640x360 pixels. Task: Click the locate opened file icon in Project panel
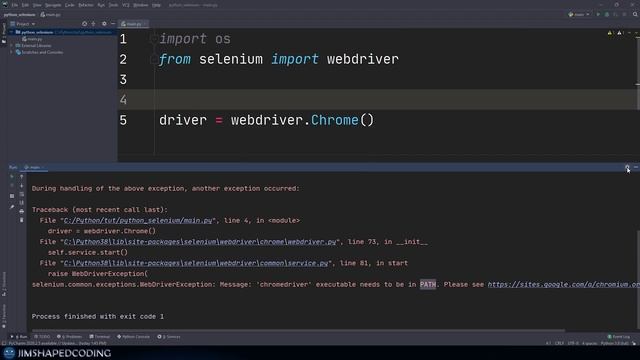click(x=84, y=24)
